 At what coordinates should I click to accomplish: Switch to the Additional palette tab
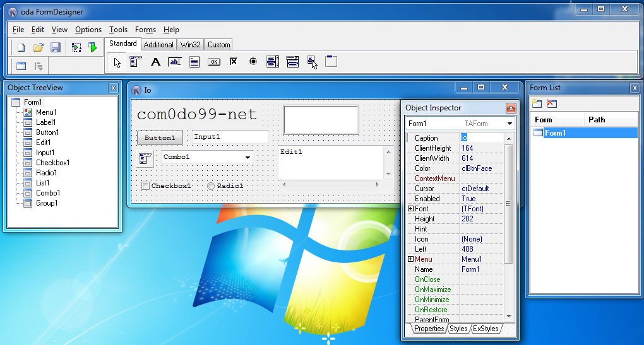tap(158, 45)
